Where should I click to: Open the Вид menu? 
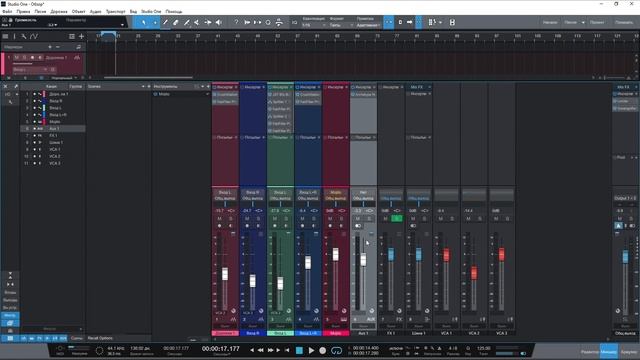click(x=133, y=11)
